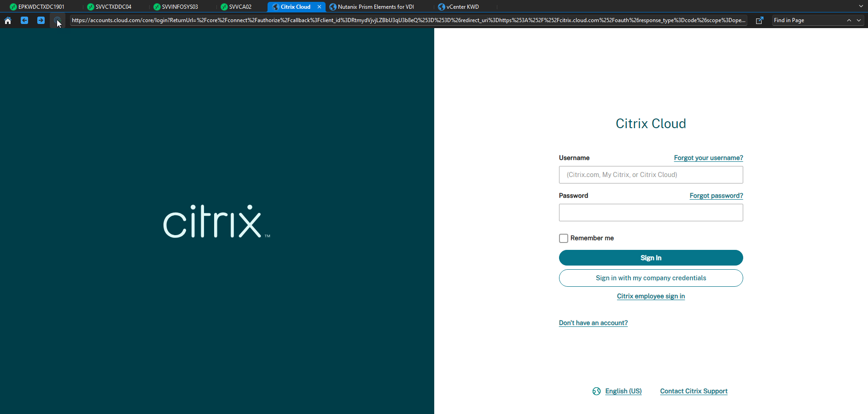This screenshot has width=868, height=414.
Task: Navigate forward with the forward arrow
Action: click(41, 20)
